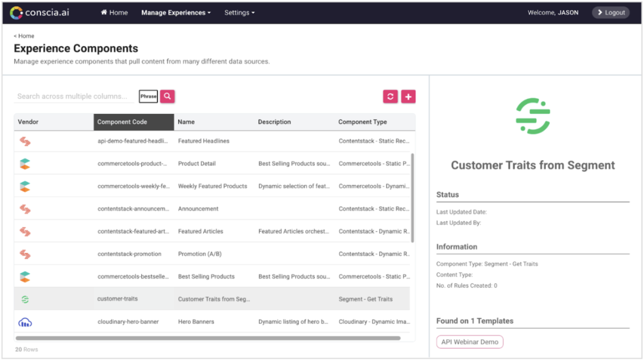
Task: Add a new component with plus button
Action: [x=408, y=97]
